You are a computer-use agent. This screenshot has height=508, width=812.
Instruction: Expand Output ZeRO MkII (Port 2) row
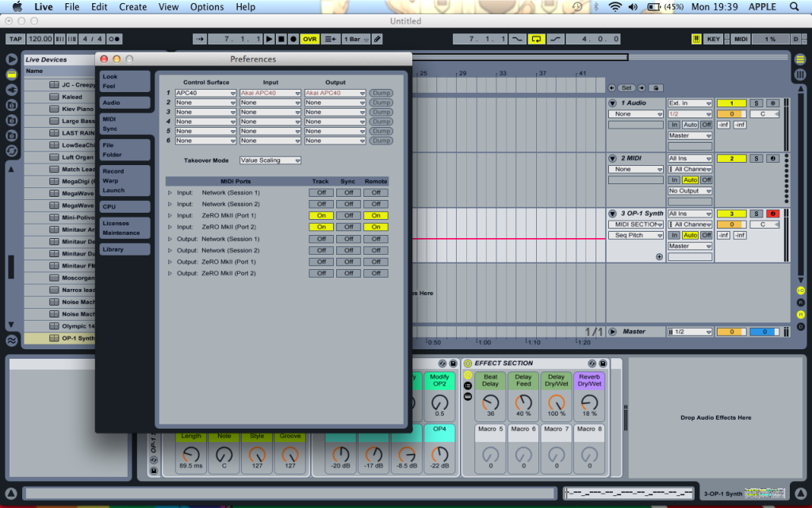click(170, 273)
